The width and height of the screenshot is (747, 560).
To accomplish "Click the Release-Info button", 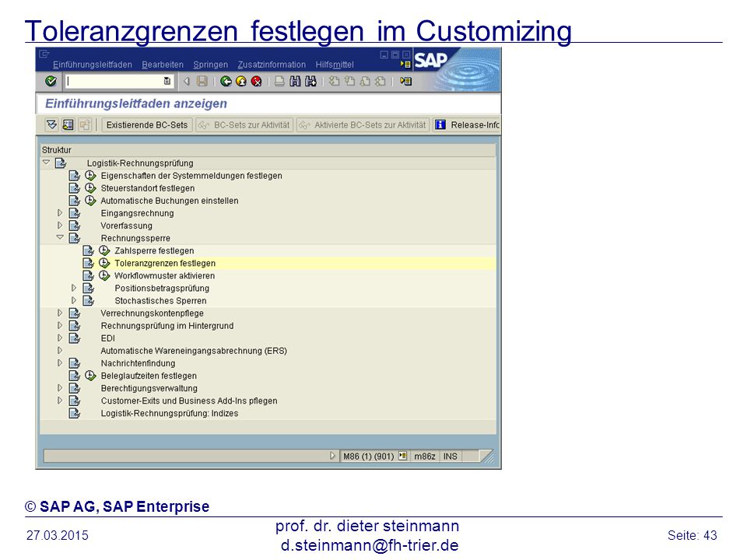I will [467, 124].
